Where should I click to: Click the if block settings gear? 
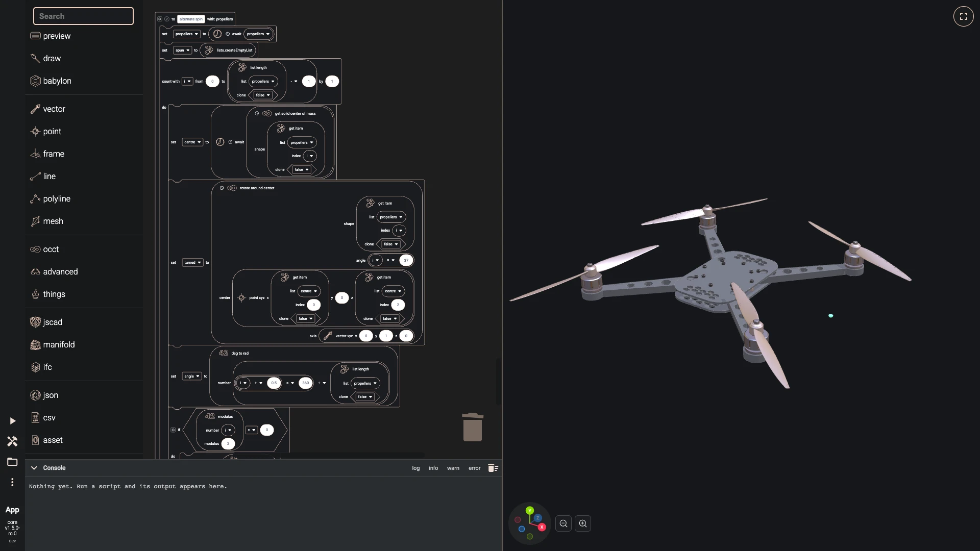coord(173,430)
